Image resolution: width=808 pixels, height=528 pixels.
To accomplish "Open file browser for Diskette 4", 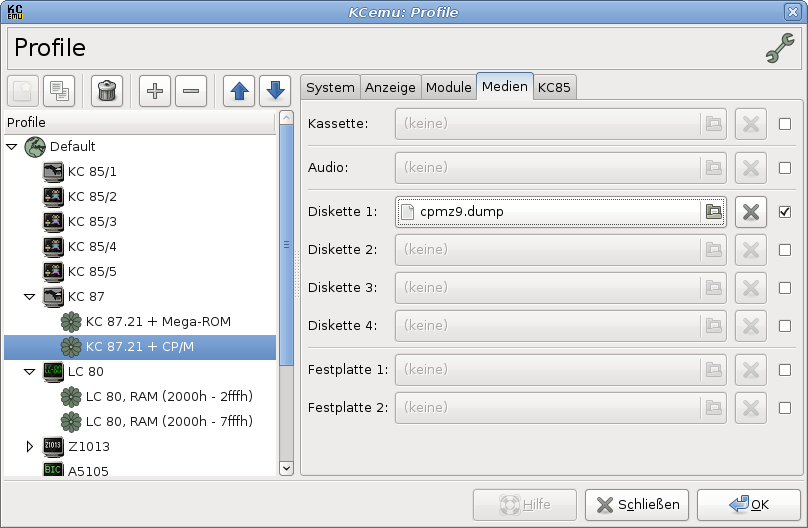I will (714, 326).
